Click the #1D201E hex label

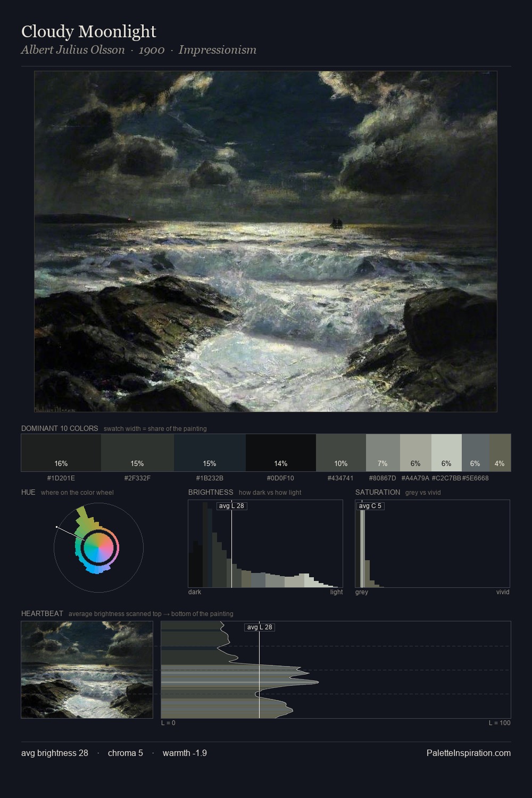click(61, 478)
